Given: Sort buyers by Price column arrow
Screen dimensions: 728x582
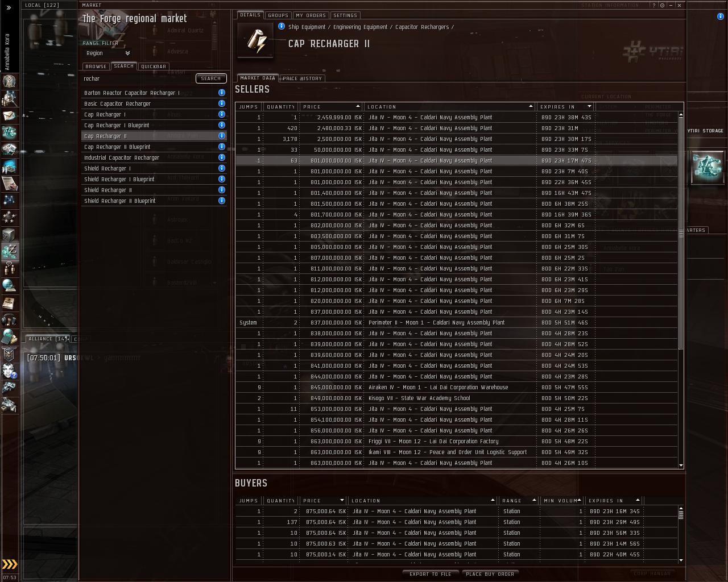Looking at the screenshot, I should [342, 500].
